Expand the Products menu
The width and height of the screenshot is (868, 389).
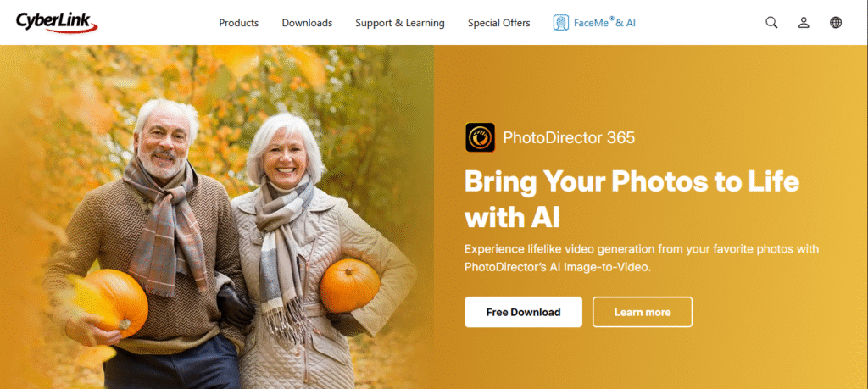point(238,23)
